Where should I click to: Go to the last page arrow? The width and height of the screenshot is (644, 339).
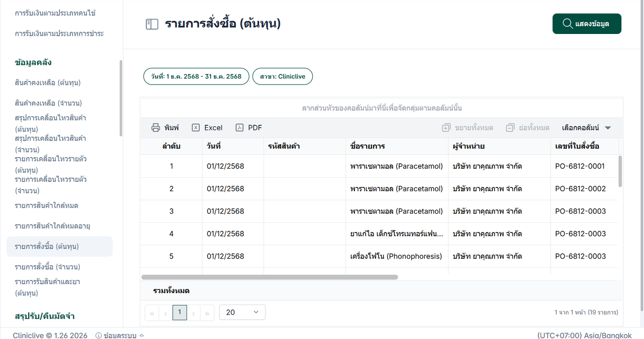(207, 313)
